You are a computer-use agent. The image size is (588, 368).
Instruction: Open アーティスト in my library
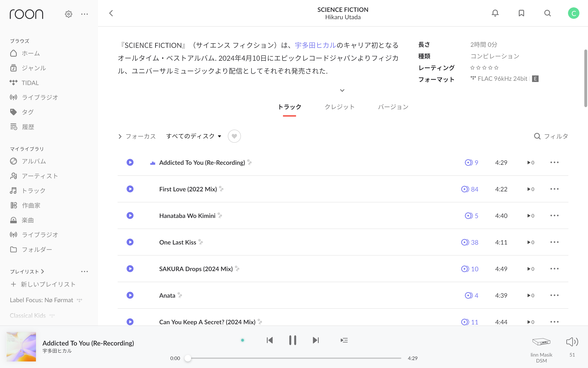click(x=34, y=176)
